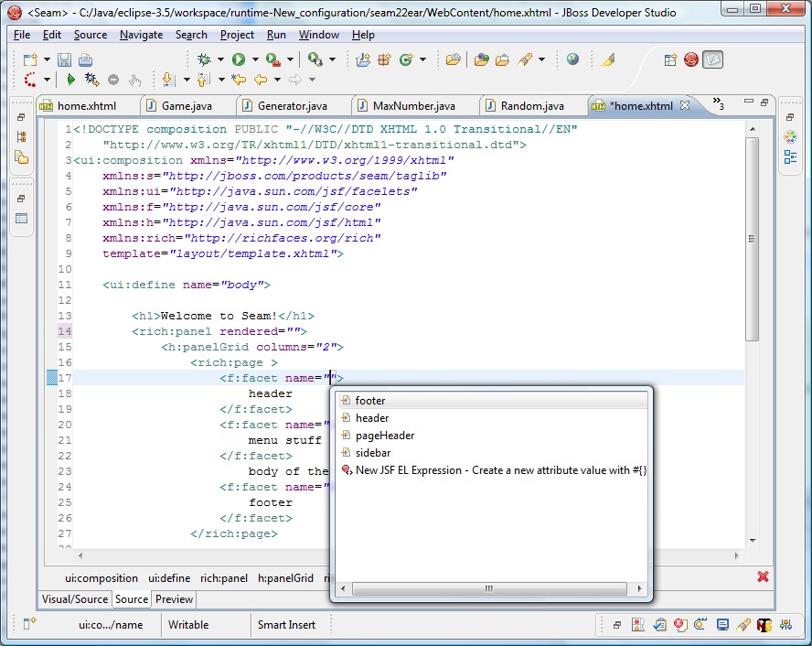Image resolution: width=812 pixels, height=646 pixels.
Task: Open the Navigate menu
Action: [x=141, y=35]
